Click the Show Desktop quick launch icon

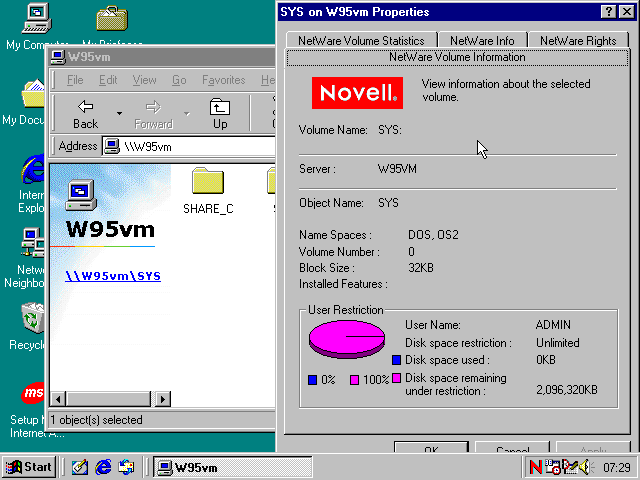pos(80,467)
